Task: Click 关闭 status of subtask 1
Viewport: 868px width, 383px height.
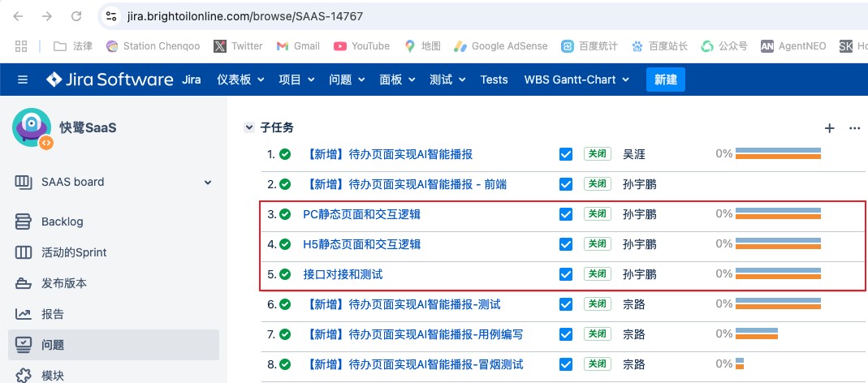Action: pyautogui.click(x=598, y=154)
